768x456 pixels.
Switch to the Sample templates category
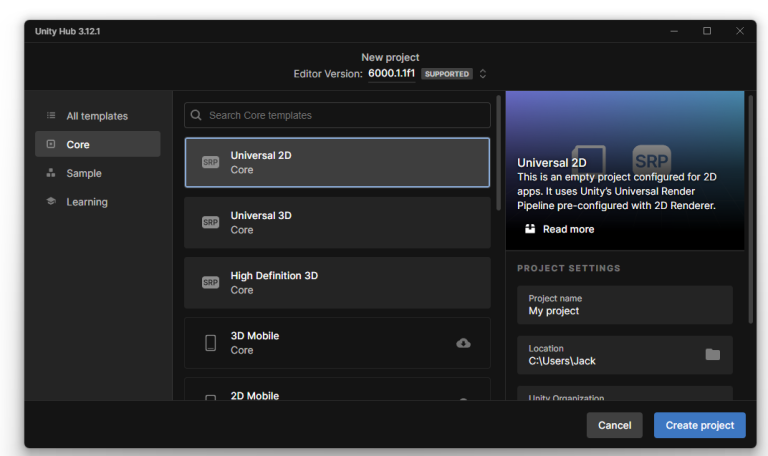point(84,173)
